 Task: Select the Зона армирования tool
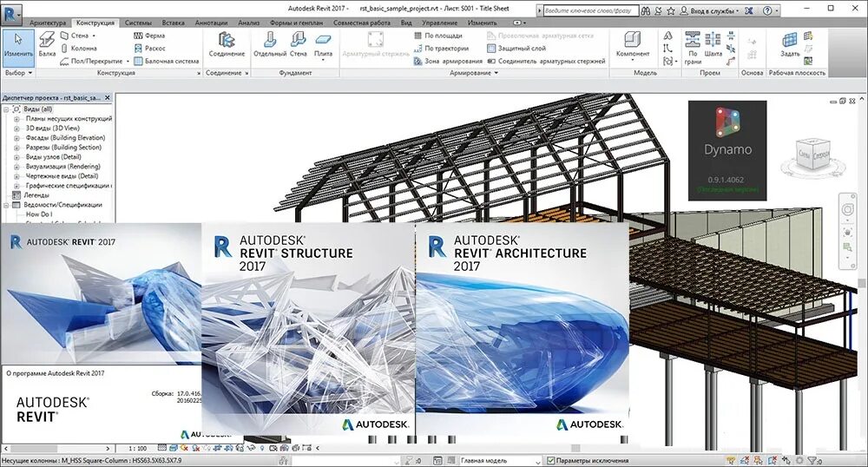[448, 62]
